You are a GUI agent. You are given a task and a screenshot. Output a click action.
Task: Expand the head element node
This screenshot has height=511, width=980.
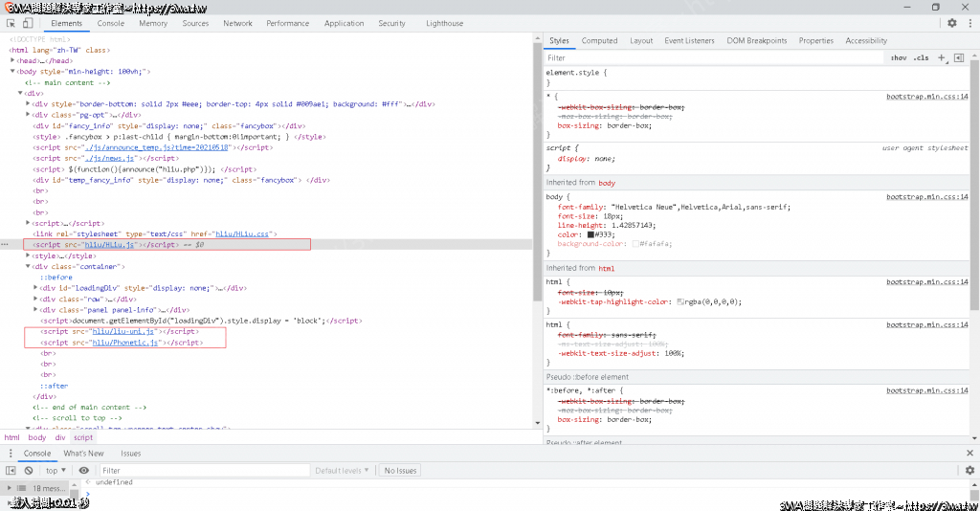pyautogui.click(x=12, y=60)
